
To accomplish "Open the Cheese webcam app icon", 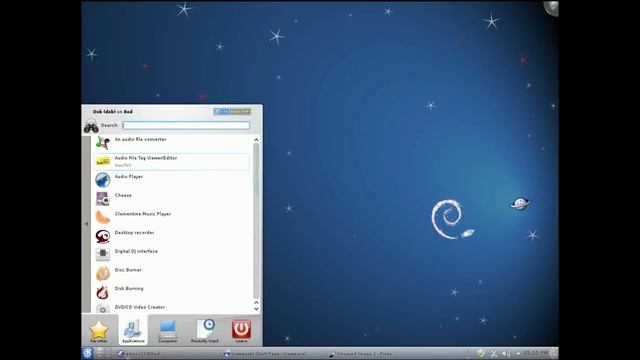I will click(x=102, y=199).
